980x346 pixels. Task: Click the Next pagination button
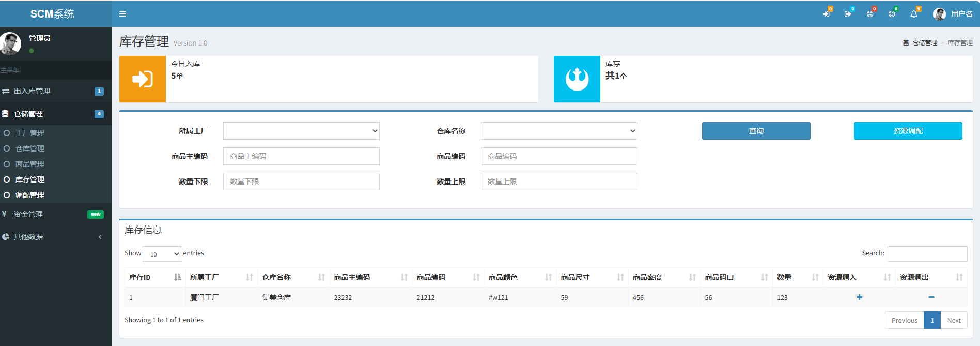(x=954, y=320)
